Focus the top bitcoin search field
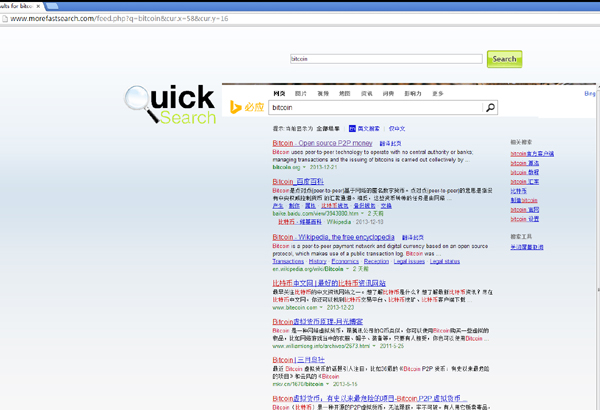600x410 pixels. [x=386, y=59]
